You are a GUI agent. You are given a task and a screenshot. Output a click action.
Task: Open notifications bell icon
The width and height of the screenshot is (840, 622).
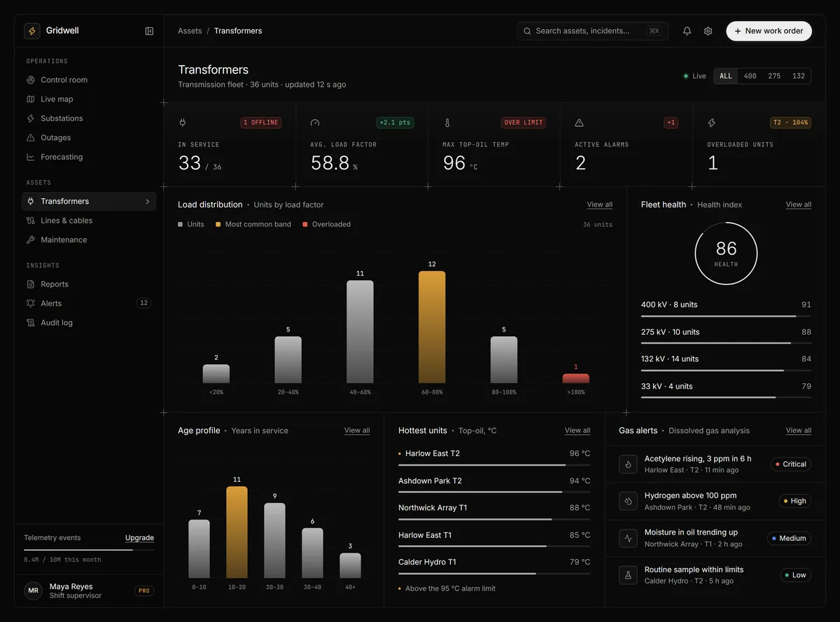(x=687, y=31)
